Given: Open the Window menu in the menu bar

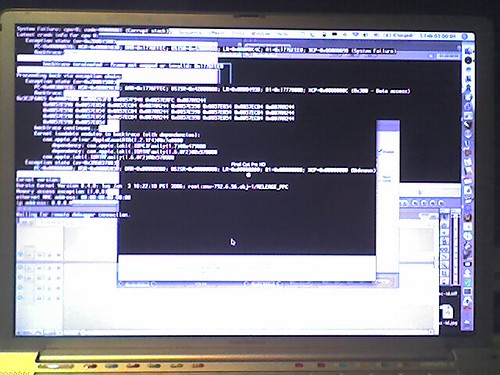Looking at the screenshot, I should pyautogui.click(x=260, y=34).
